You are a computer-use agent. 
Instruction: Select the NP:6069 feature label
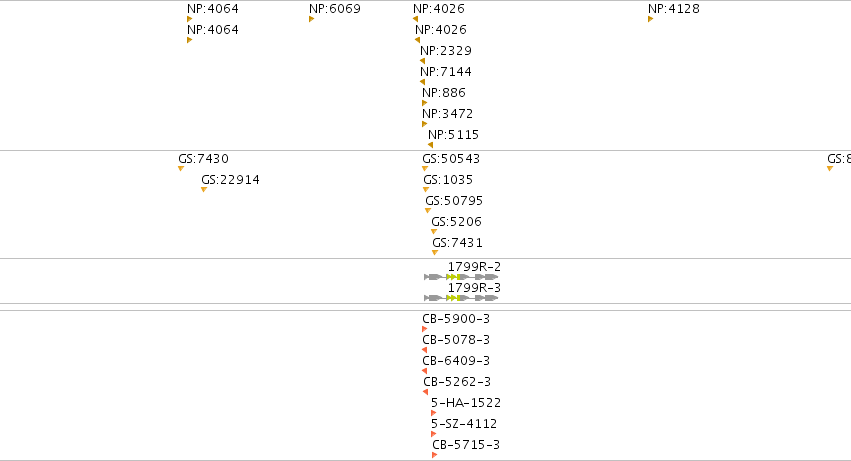pyautogui.click(x=335, y=9)
